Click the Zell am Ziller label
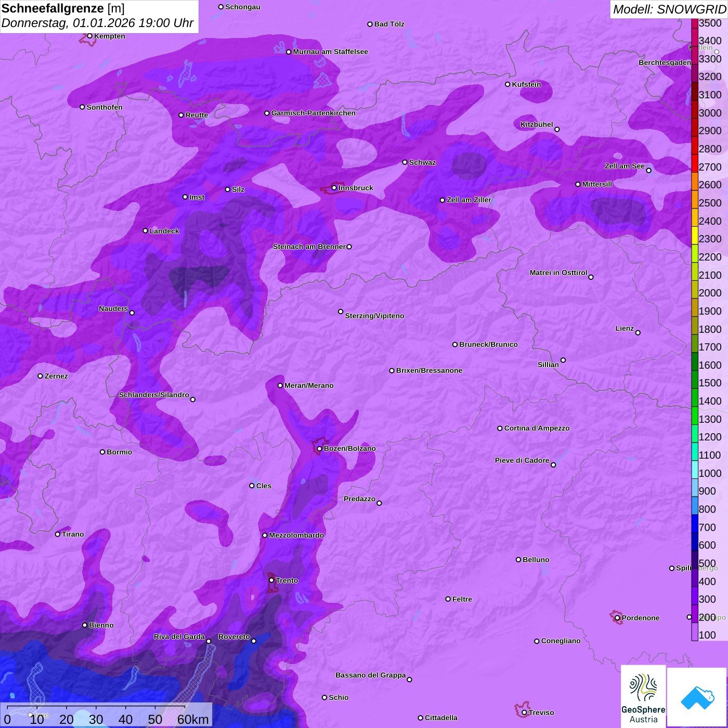Screen dimensions: 728x728 [469, 200]
